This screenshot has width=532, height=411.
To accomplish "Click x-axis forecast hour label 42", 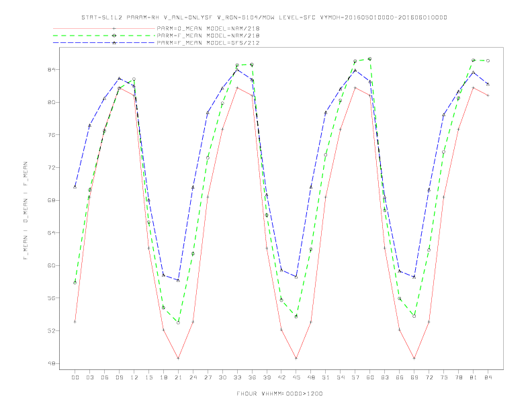I will 281,377.
